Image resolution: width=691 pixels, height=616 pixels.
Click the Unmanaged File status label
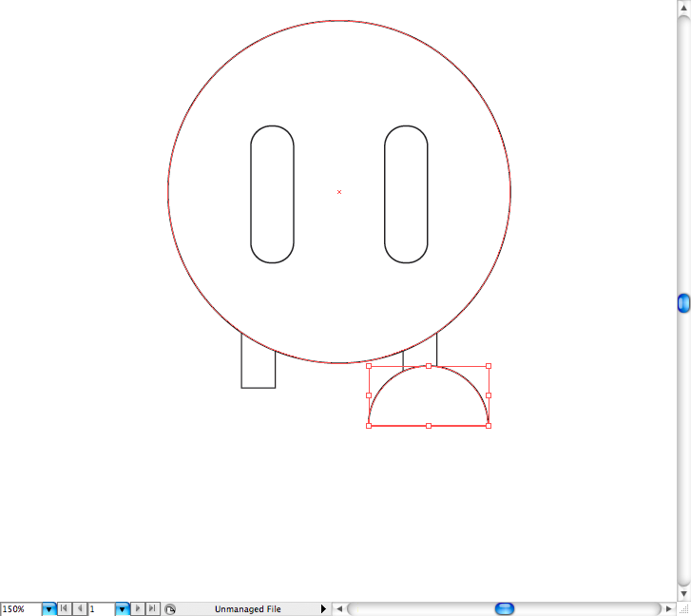click(x=247, y=608)
